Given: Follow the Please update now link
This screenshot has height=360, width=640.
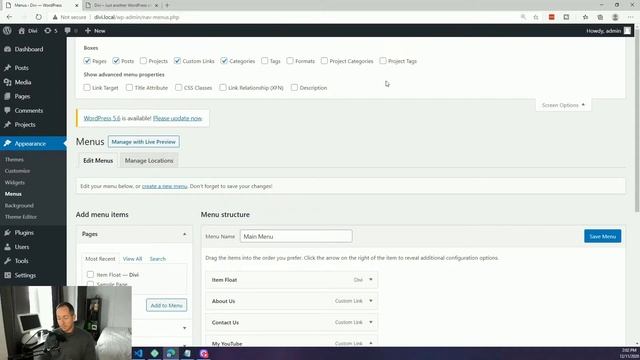Looking at the screenshot, I should 178,118.
